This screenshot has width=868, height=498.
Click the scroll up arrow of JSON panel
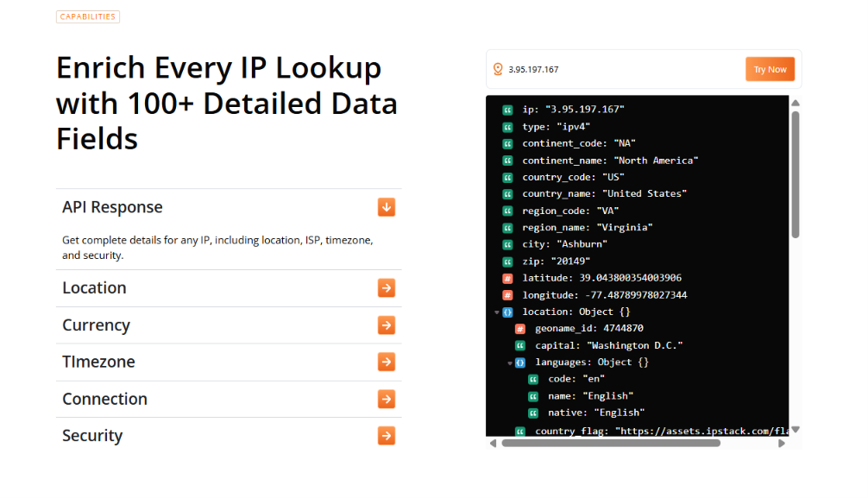[796, 103]
